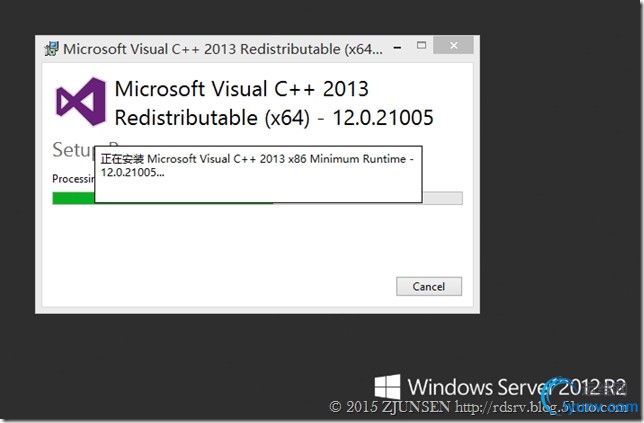This screenshot has width=644, height=423.
Task: Cancel the Visual C++ 2013 installation
Action: (x=429, y=286)
